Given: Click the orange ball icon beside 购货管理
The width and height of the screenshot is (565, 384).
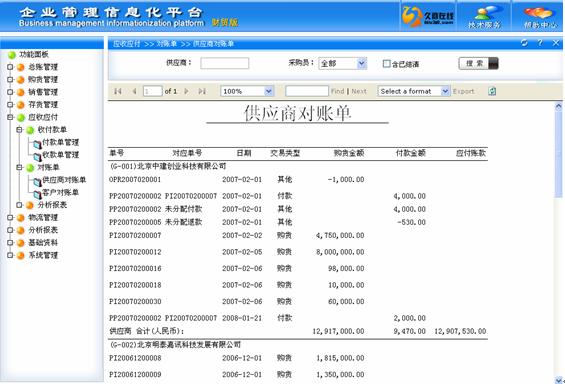Looking at the screenshot, I should [x=21, y=80].
